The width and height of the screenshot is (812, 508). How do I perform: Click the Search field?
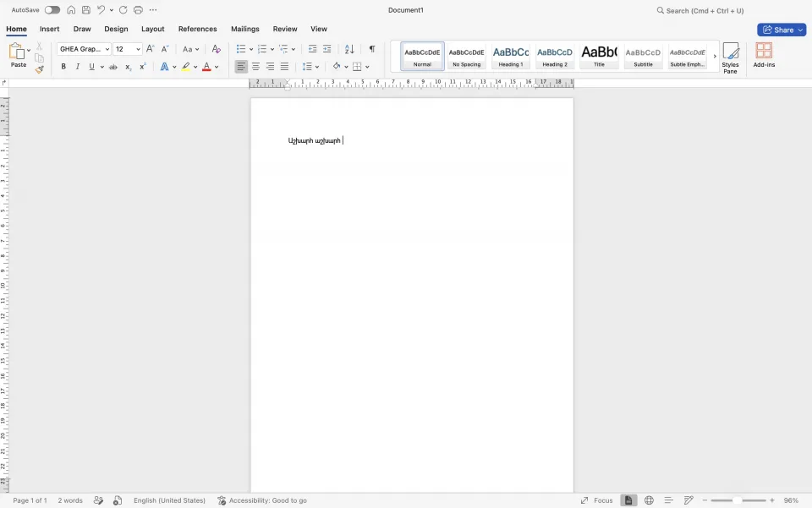(700, 10)
